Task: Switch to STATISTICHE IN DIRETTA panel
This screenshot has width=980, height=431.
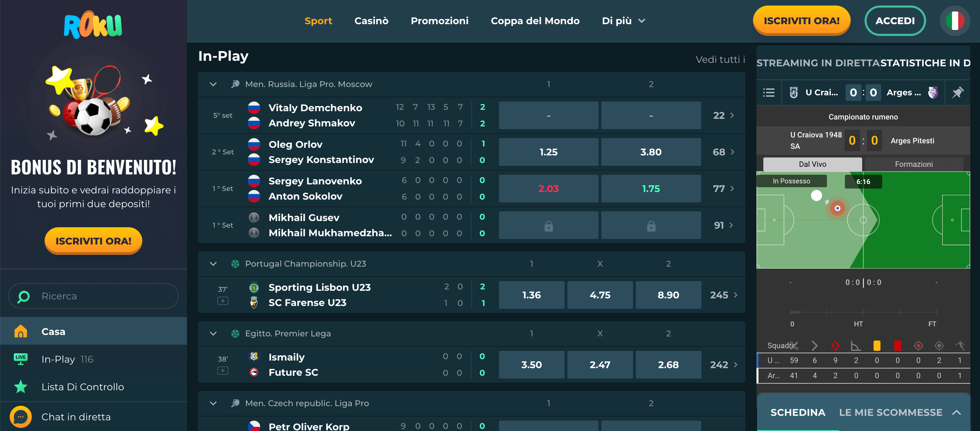Action: coord(928,63)
